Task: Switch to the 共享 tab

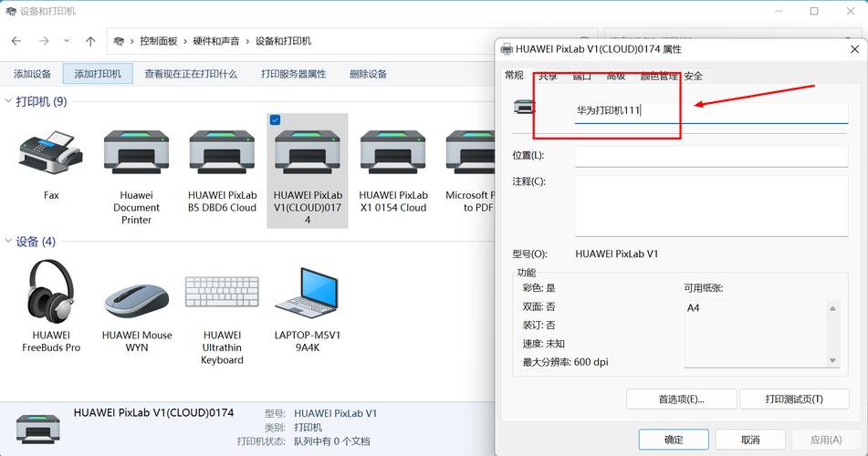Action: (548, 77)
